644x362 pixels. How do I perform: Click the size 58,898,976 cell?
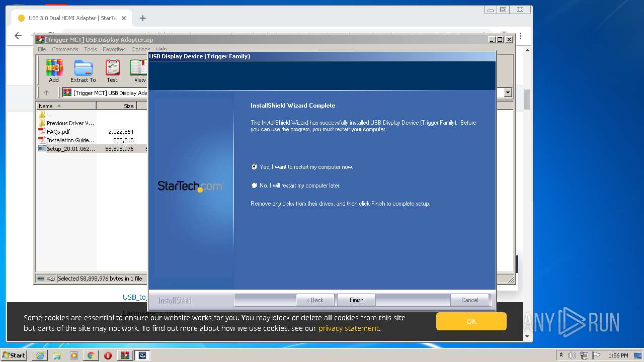coord(119,149)
